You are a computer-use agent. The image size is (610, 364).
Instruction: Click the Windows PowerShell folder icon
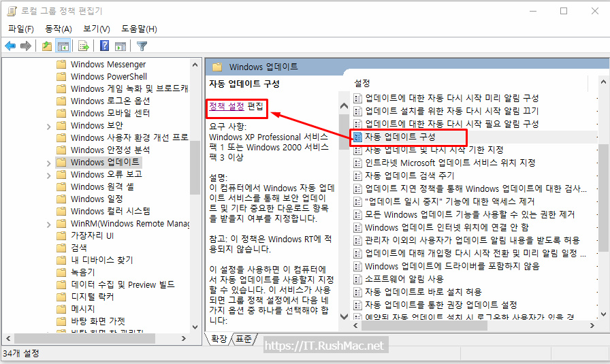click(61, 77)
